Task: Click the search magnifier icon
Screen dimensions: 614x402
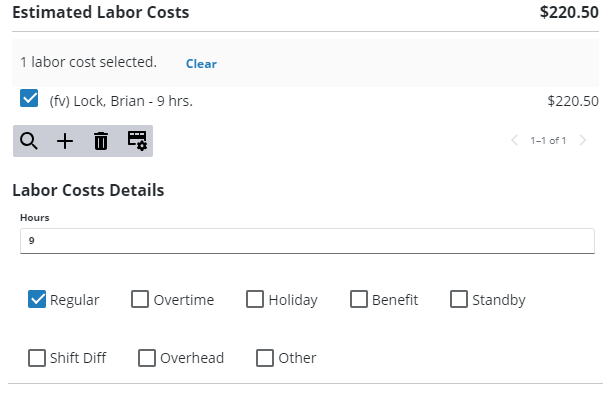Action: point(29,141)
